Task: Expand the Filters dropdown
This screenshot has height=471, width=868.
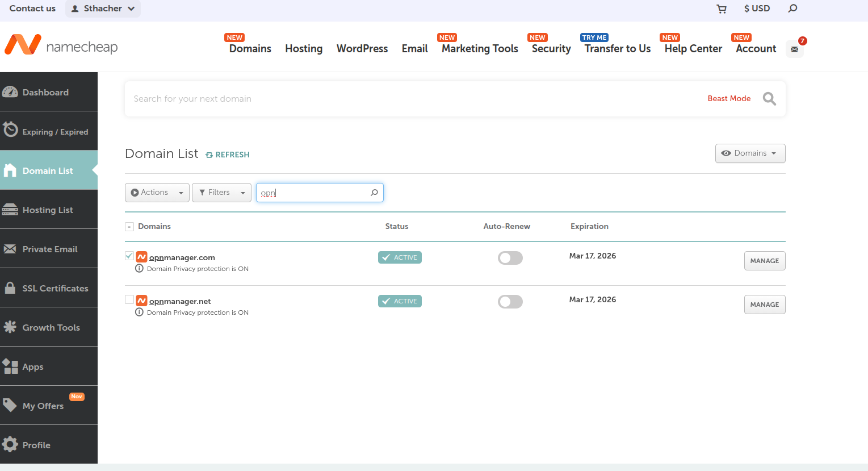Action: (221, 193)
